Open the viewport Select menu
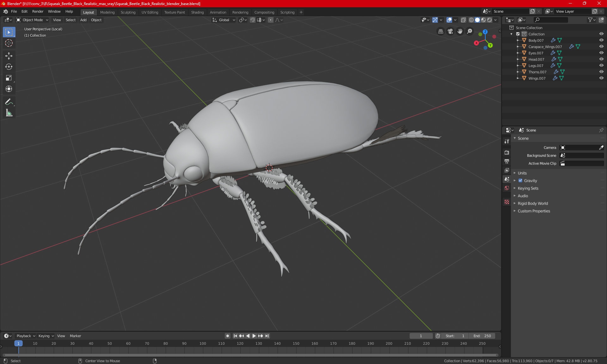The width and height of the screenshot is (607, 364). point(71,20)
